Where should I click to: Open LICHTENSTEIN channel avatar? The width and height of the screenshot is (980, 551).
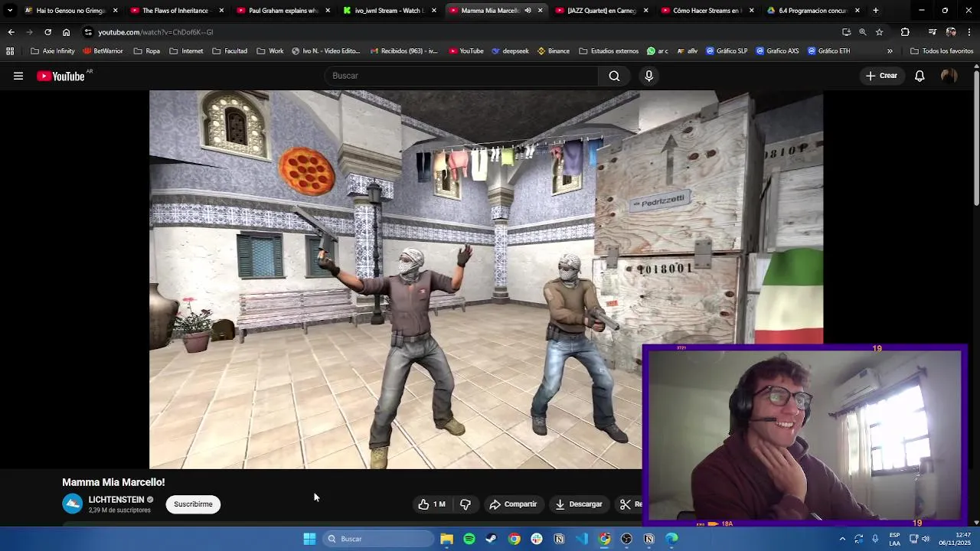point(72,504)
